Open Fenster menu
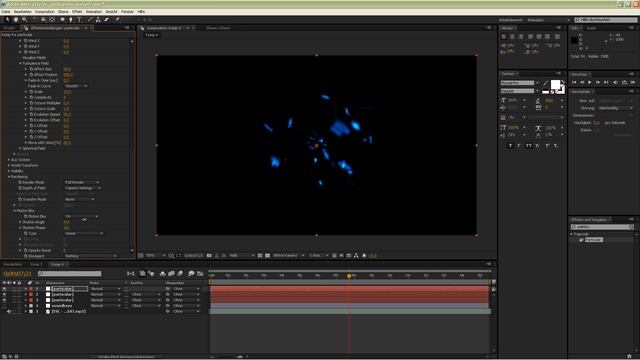The width and height of the screenshot is (640, 360). tap(127, 11)
